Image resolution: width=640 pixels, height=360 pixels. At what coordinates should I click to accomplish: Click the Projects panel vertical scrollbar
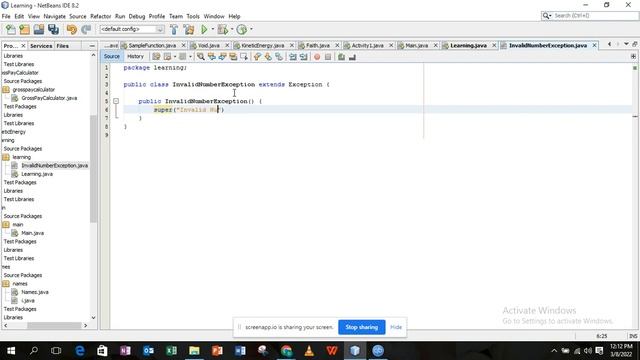click(x=93, y=169)
